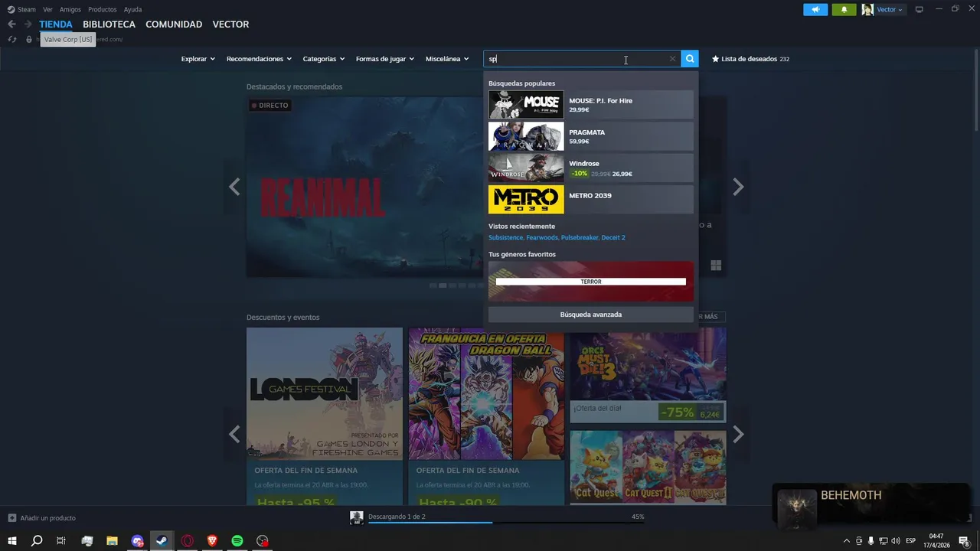This screenshot has width=980, height=551.
Task: Open the REANIMAL featured banner
Action: (365, 187)
